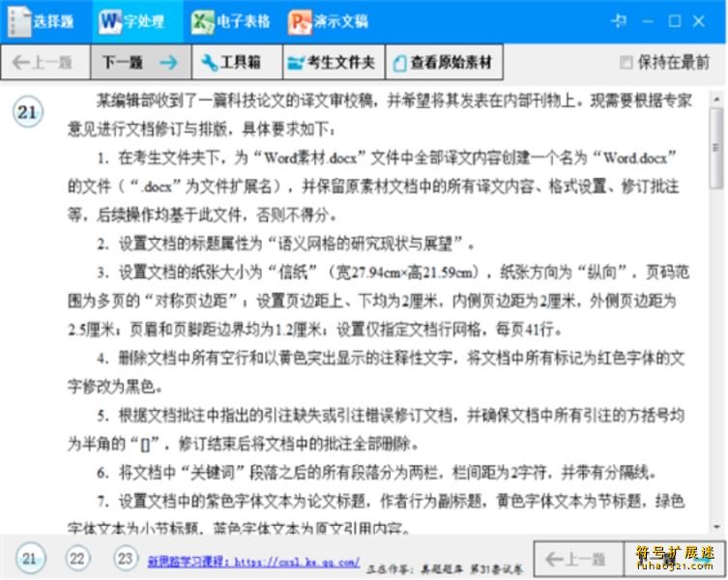The image size is (728, 580).
Task: Switch to the 字处理 tab
Action: [137, 21]
